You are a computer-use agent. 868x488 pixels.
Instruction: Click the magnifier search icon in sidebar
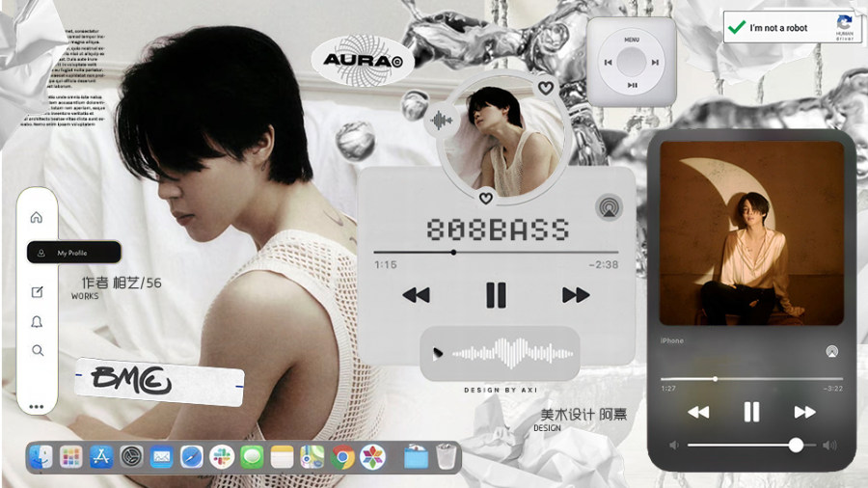[37, 351]
